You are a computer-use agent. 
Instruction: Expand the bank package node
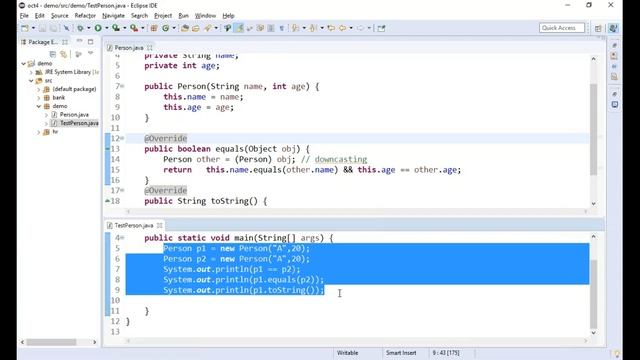point(39,98)
